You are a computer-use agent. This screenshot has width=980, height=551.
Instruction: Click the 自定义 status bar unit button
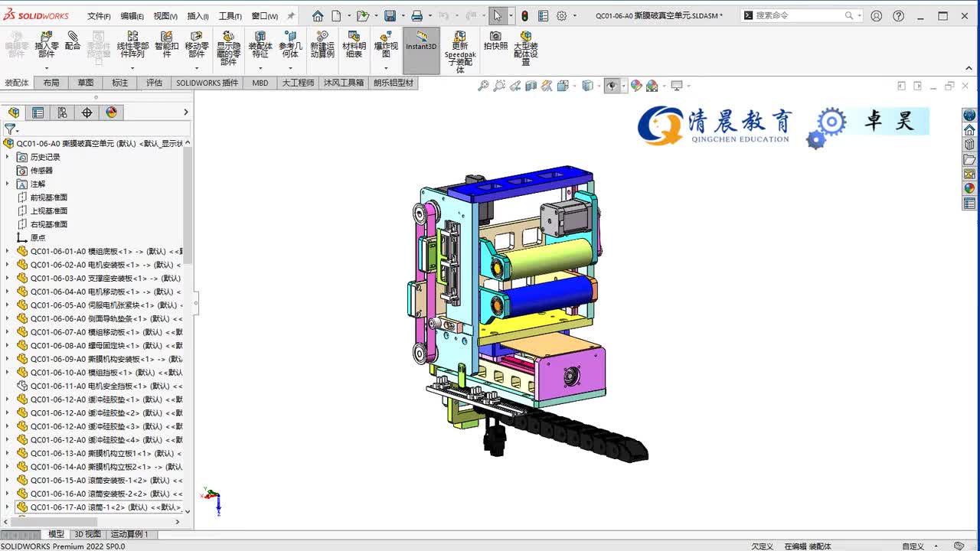913,546
